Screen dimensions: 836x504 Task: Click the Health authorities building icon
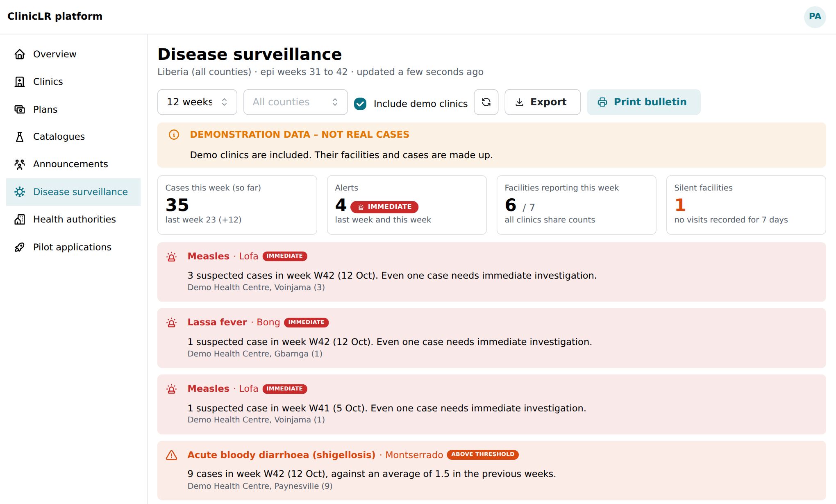pyautogui.click(x=20, y=219)
